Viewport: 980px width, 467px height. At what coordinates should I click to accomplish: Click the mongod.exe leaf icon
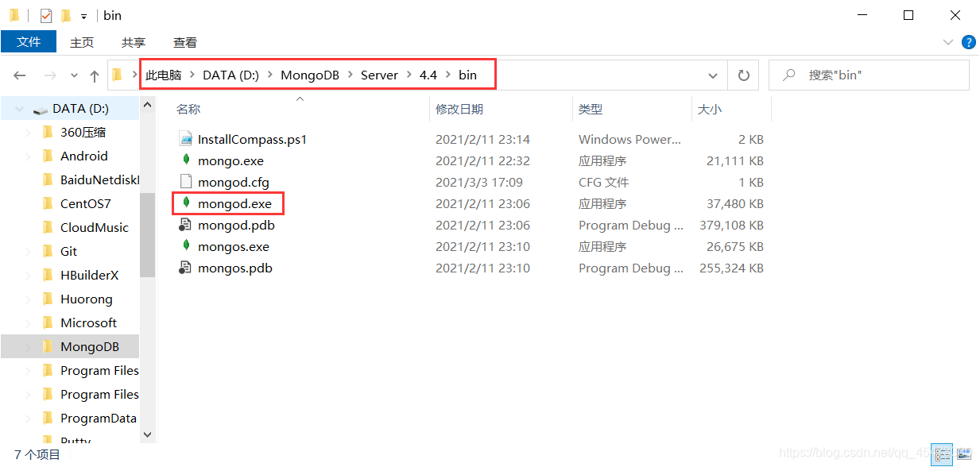click(x=186, y=203)
